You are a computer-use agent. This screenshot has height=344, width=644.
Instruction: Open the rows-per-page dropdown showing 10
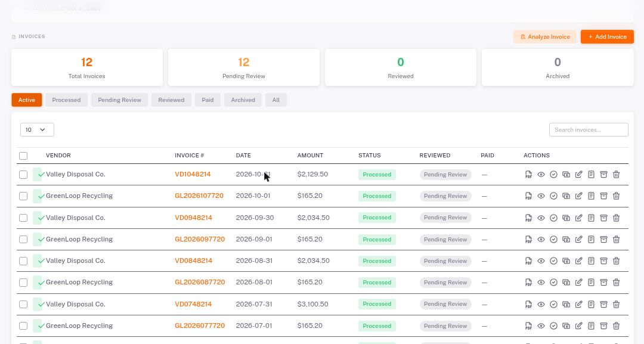click(x=37, y=130)
